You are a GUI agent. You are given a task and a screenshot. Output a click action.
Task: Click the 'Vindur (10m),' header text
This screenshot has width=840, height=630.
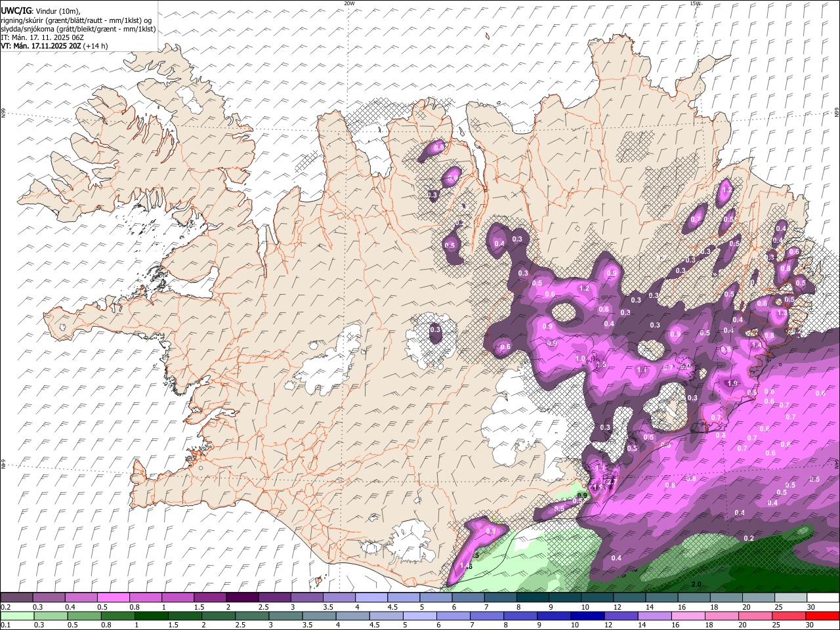coord(58,11)
